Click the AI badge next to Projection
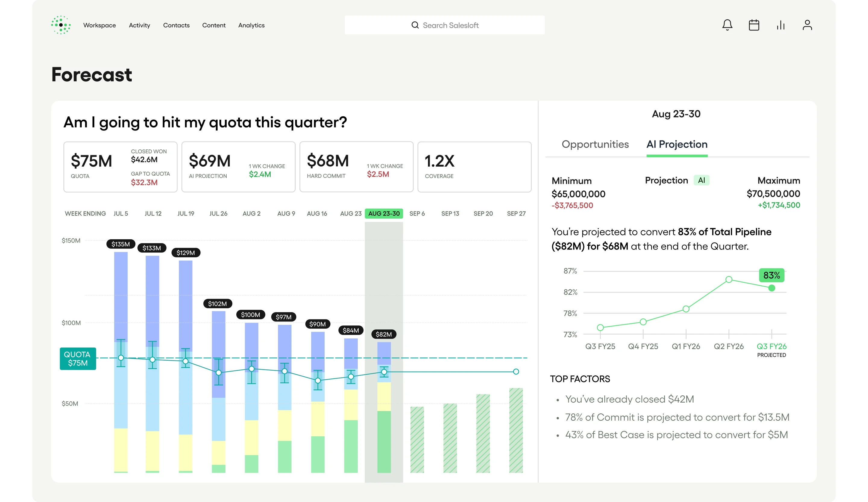Screen dimensions: 868x502 click(x=701, y=180)
